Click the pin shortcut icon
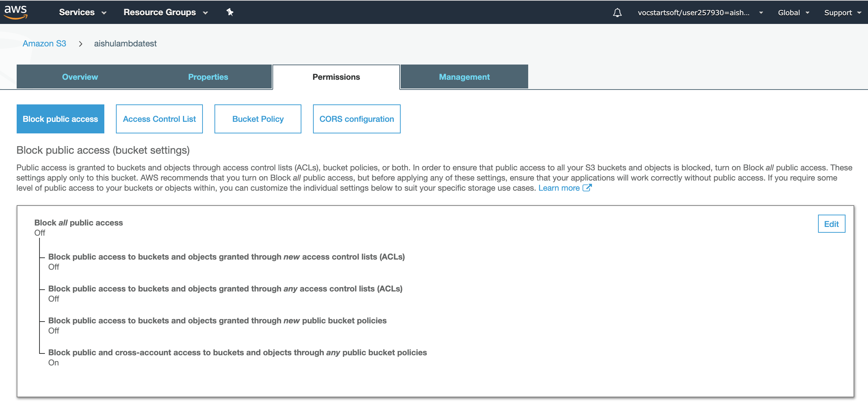Viewport: 868px width, 414px height. pos(230,12)
